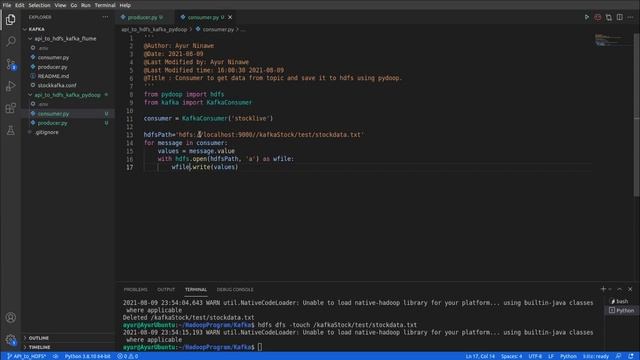The width and height of the screenshot is (640, 360).
Task: Open changes with the compare icon in the editor toolbar
Action: point(609,17)
